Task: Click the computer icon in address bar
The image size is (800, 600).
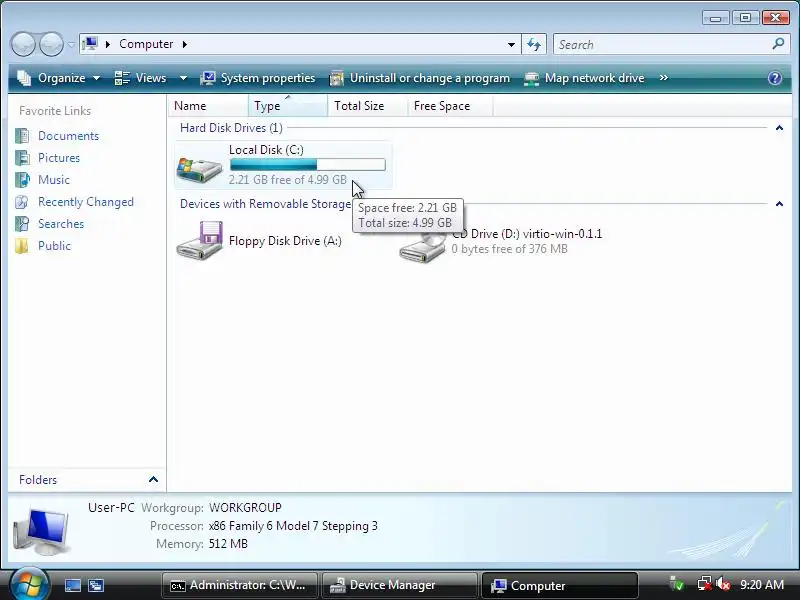Action: pyautogui.click(x=90, y=44)
